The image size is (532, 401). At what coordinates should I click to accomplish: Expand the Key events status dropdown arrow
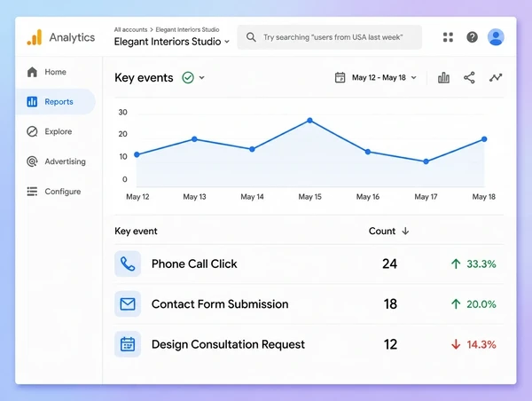202,78
